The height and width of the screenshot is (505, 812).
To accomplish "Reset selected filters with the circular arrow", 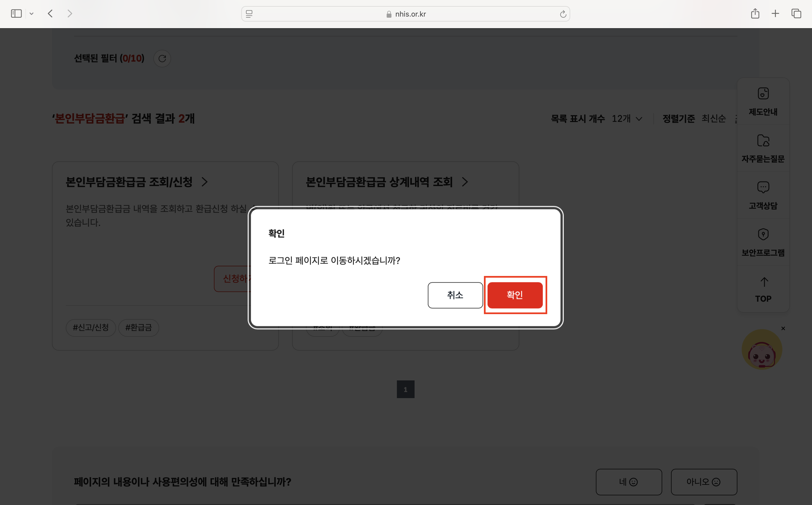I will coord(162,59).
